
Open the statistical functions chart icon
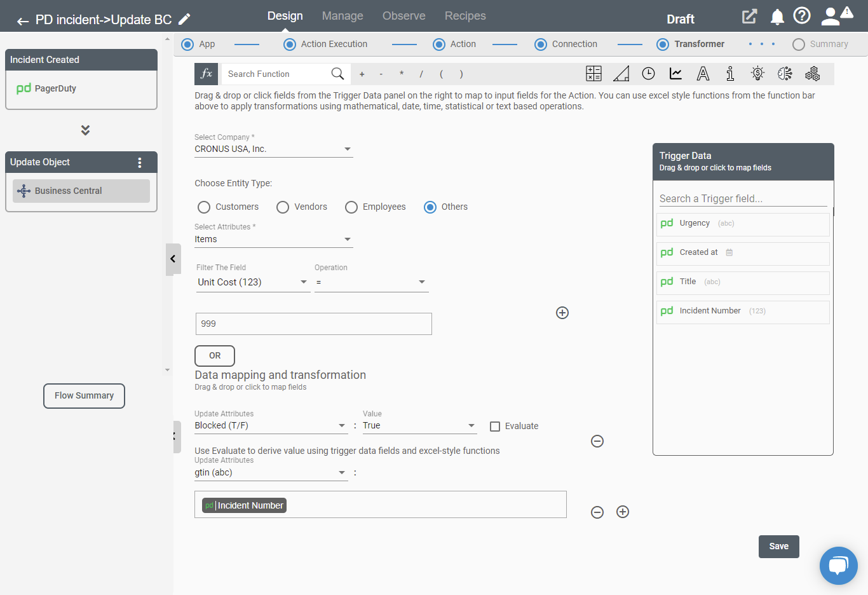point(676,74)
